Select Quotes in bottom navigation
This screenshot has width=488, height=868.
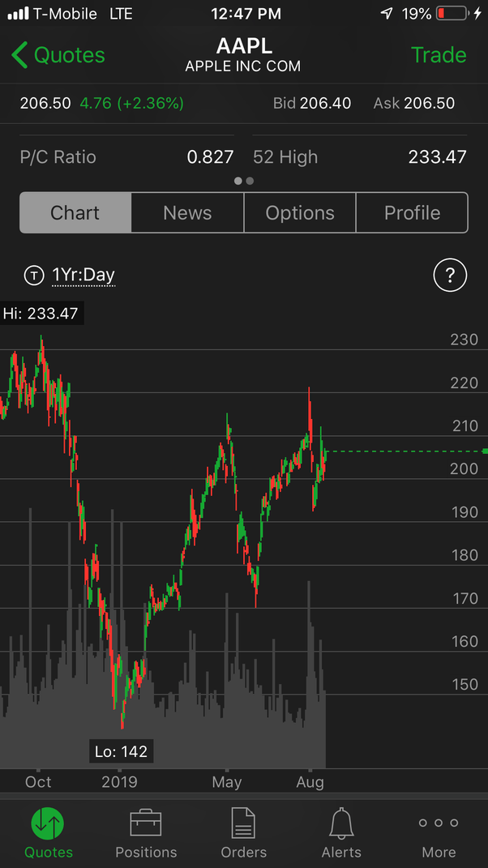(x=48, y=832)
